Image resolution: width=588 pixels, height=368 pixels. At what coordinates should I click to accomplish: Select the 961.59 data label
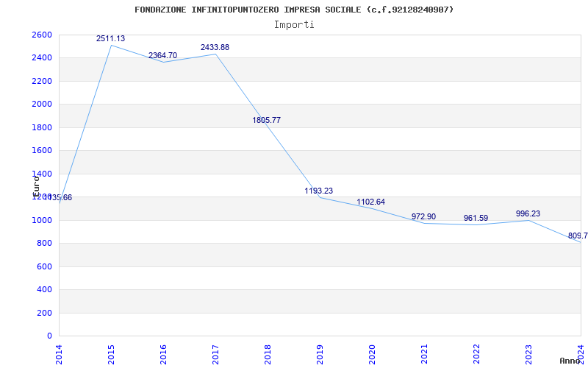476,218
